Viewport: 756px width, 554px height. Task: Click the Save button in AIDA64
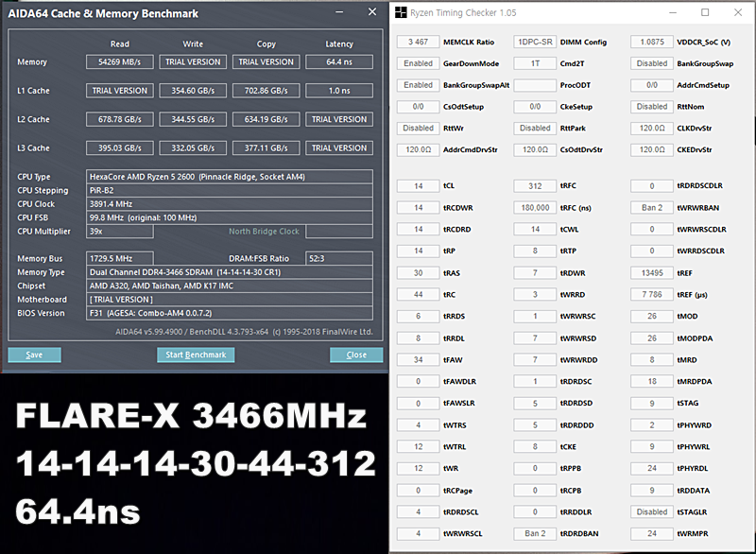pyautogui.click(x=34, y=355)
